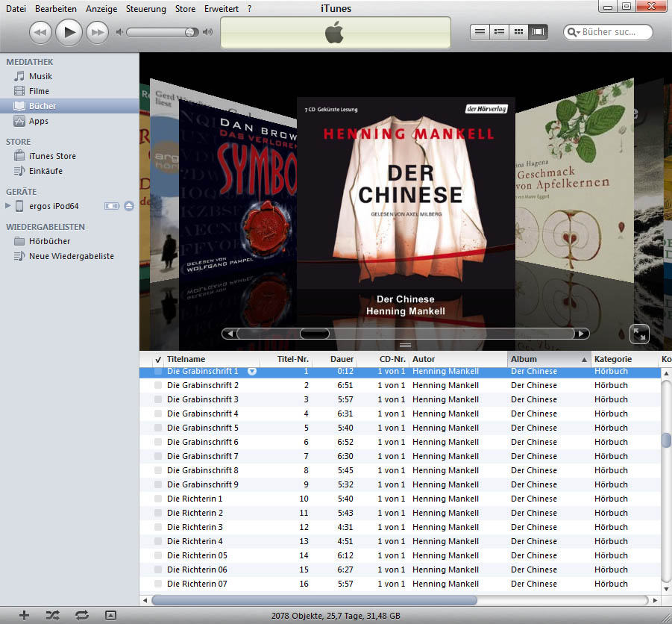
Task: Enter Cover Flow full screen mode
Action: tap(639, 334)
